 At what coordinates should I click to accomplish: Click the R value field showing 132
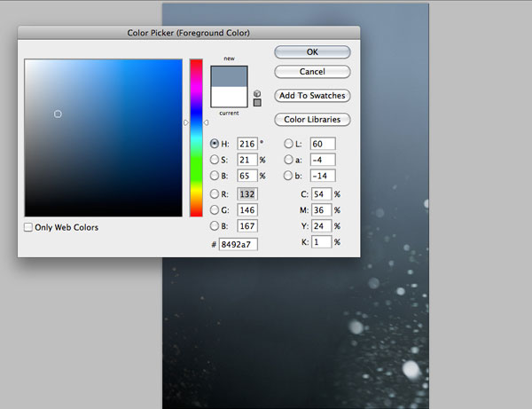click(x=246, y=193)
